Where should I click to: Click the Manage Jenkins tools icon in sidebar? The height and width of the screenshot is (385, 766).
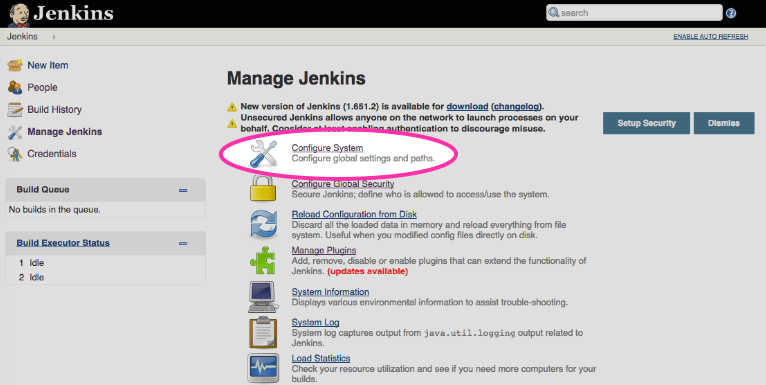(15, 131)
